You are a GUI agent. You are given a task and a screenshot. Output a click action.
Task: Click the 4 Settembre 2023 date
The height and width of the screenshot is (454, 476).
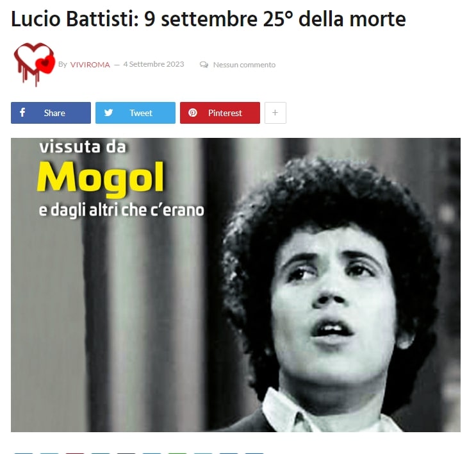[x=154, y=64]
